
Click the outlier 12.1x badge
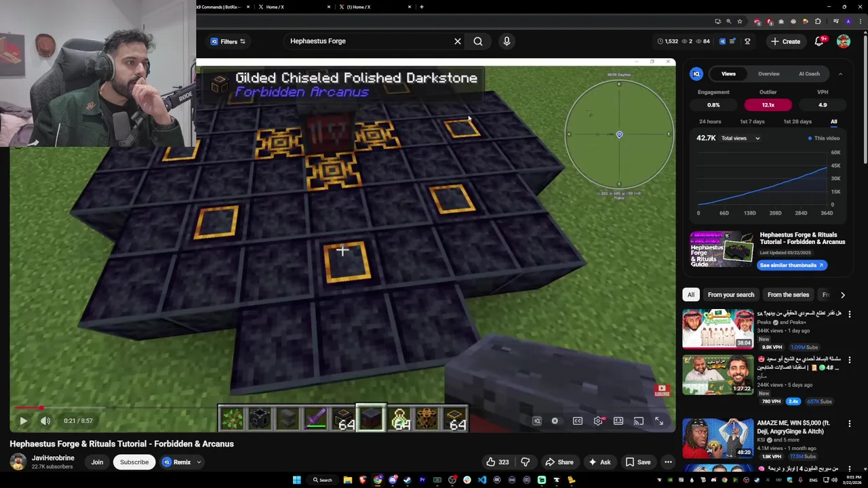tap(768, 105)
